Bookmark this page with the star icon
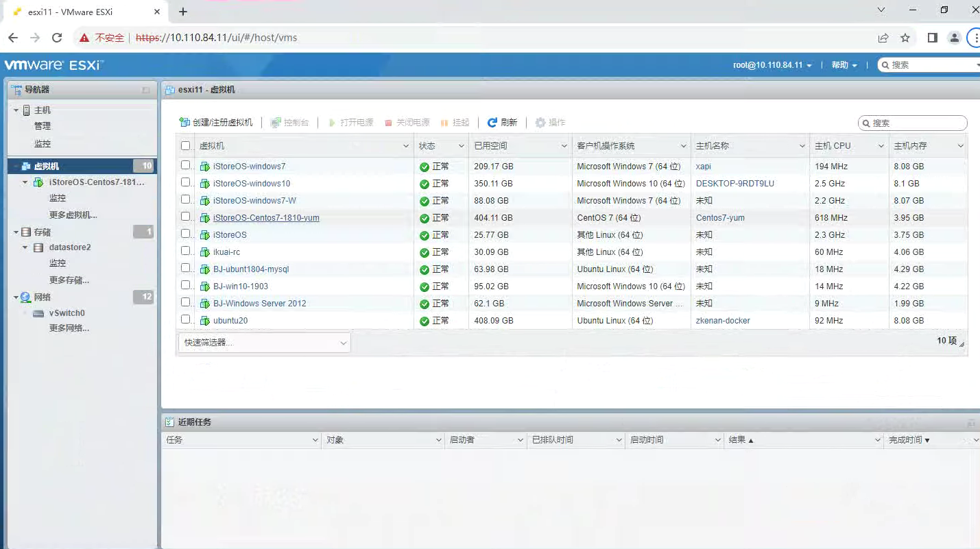 (x=905, y=38)
